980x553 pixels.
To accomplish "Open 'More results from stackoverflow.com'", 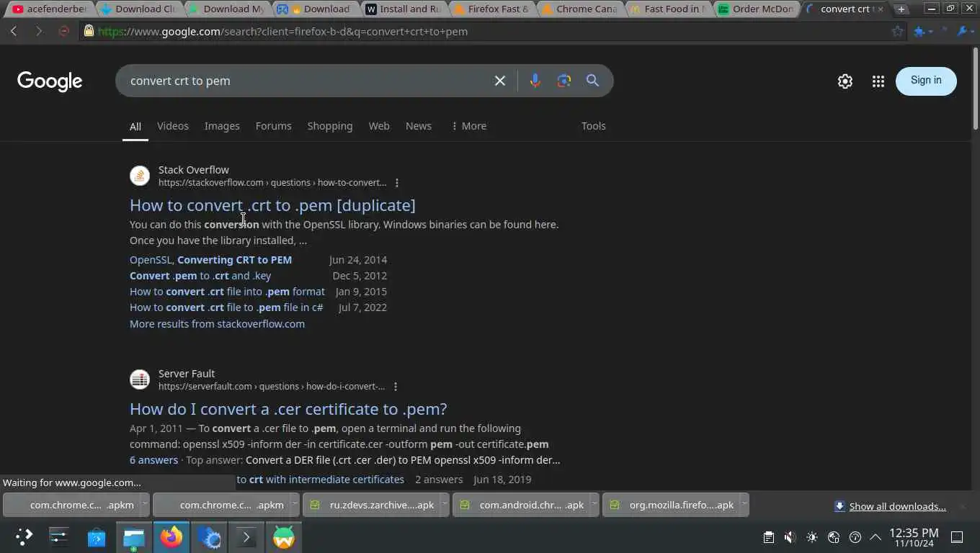I will [217, 324].
